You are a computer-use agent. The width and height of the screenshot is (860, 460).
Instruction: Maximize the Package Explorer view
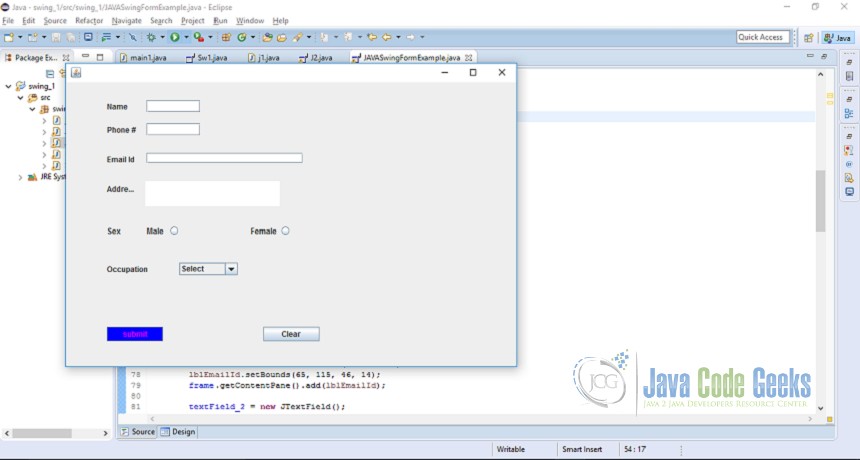(x=100, y=57)
